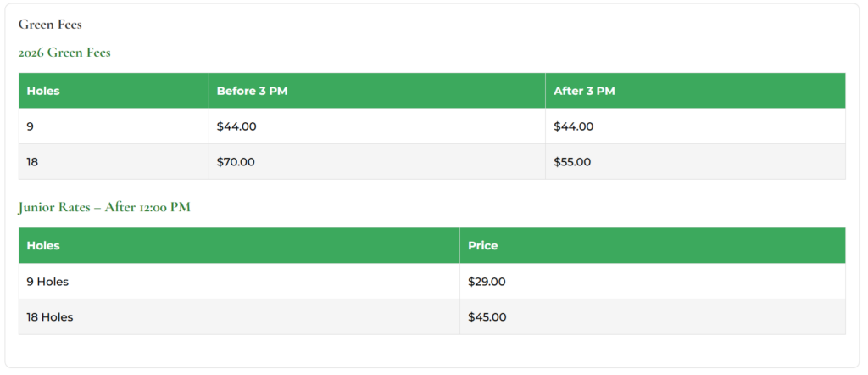Select the '18' holes cell in the first table
The width and height of the screenshot is (868, 375).
click(x=32, y=162)
